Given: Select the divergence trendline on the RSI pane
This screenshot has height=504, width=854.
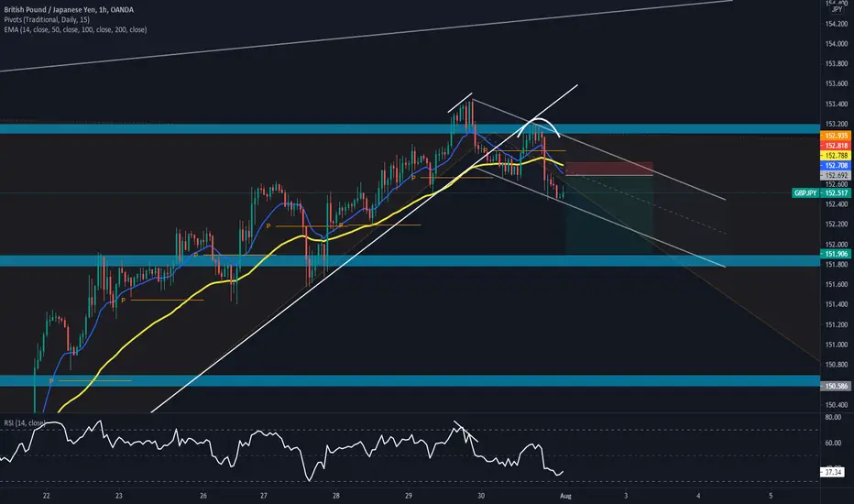Looking at the screenshot, I should point(465,431).
